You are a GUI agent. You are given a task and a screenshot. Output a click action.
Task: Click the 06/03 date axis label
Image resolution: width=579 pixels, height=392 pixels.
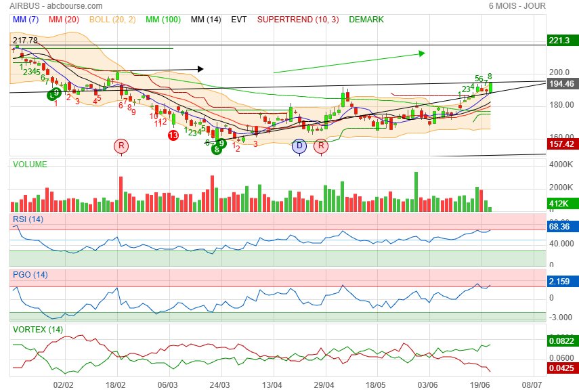pyautogui.click(x=168, y=385)
